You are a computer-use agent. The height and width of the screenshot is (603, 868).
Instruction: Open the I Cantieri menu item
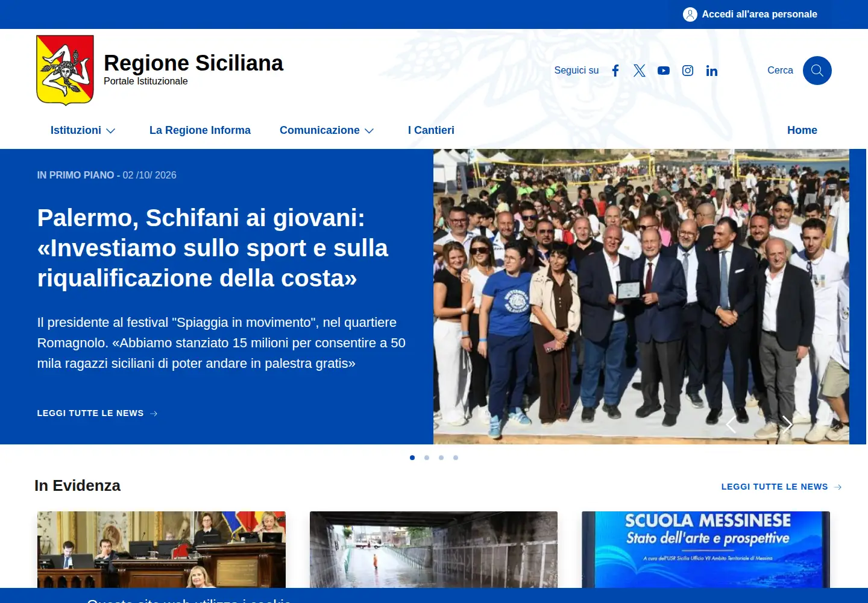(431, 130)
